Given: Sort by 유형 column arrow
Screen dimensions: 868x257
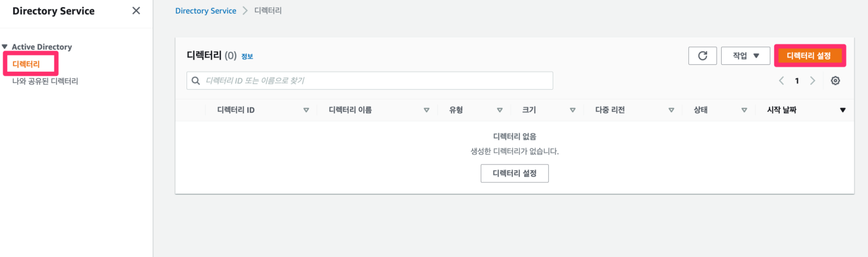Looking at the screenshot, I should coord(500,110).
